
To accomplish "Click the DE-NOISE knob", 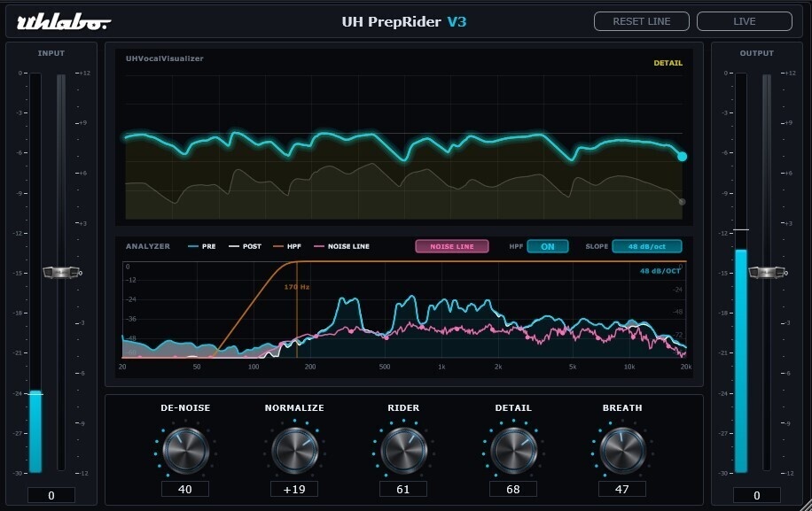I will [x=185, y=450].
